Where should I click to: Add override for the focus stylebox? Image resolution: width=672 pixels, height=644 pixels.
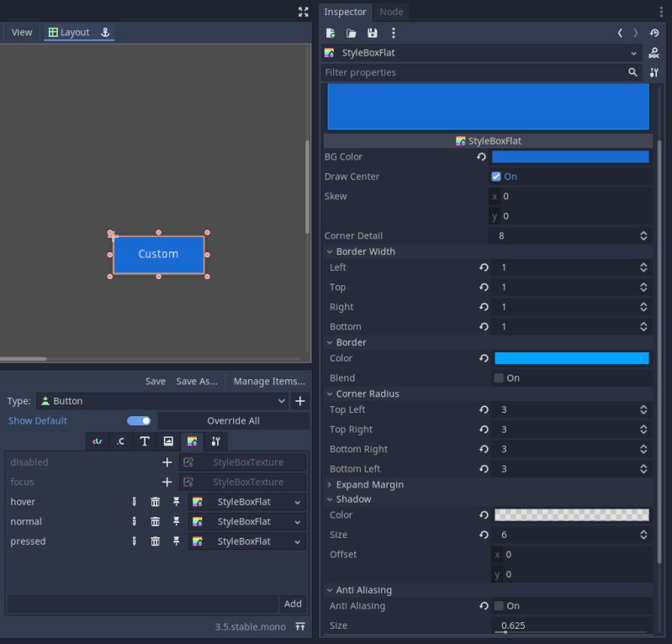pos(167,482)
